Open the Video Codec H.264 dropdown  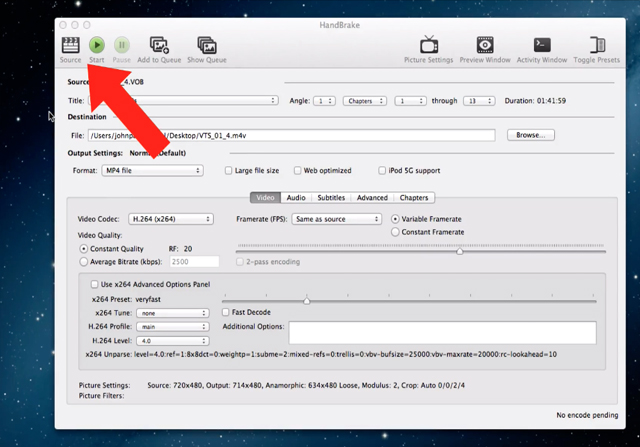pyautogui.click(x=171, y=219)
